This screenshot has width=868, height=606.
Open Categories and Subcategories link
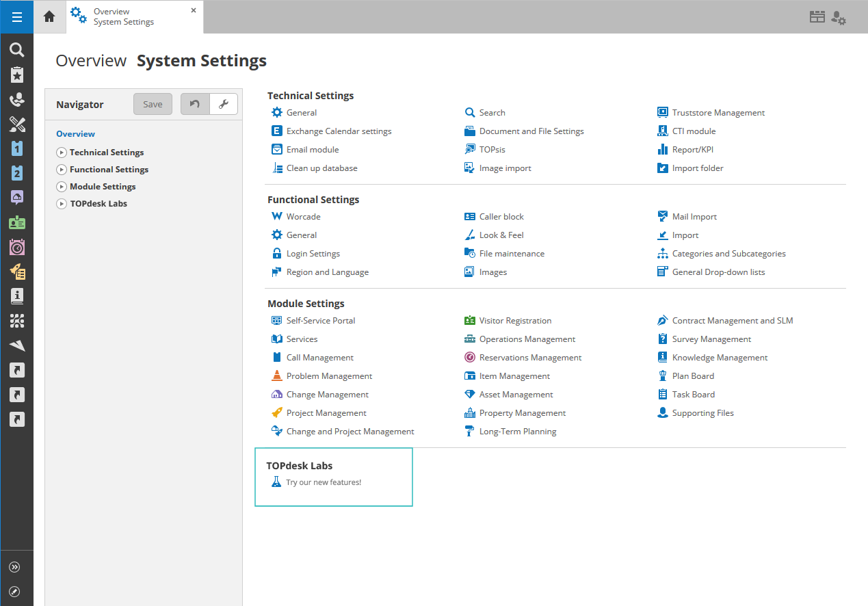click(728, 253)
